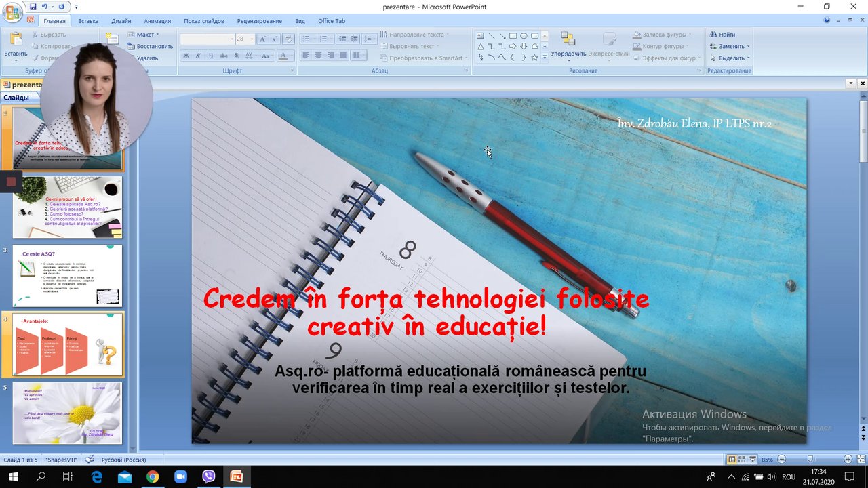The image size is (868, 488).
Task: Insert a text box shape from gallery
Action: [480, 35]
